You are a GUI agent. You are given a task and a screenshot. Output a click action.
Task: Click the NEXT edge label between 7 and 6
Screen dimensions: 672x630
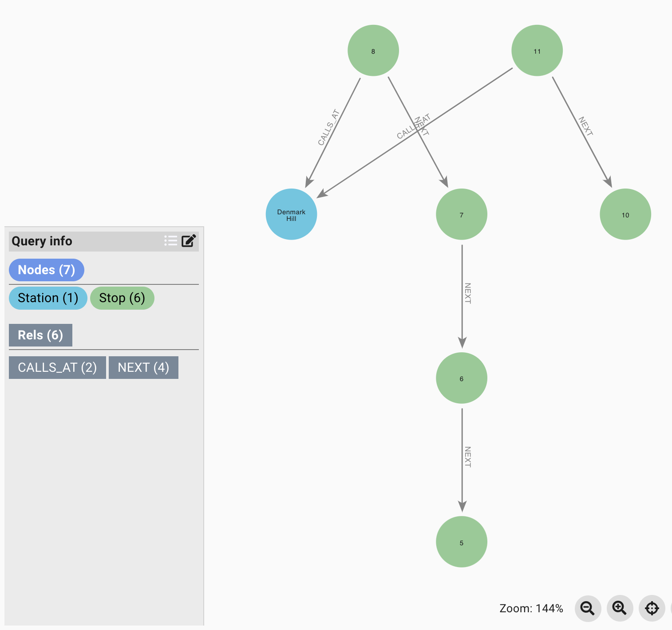click(x=467, y=293)
